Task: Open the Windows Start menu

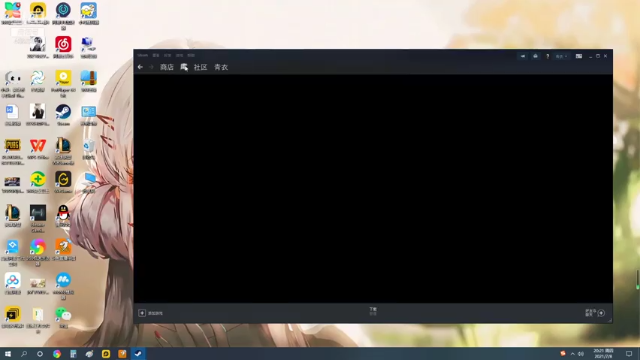Action: pyautogui.click(x=8, y=353)
